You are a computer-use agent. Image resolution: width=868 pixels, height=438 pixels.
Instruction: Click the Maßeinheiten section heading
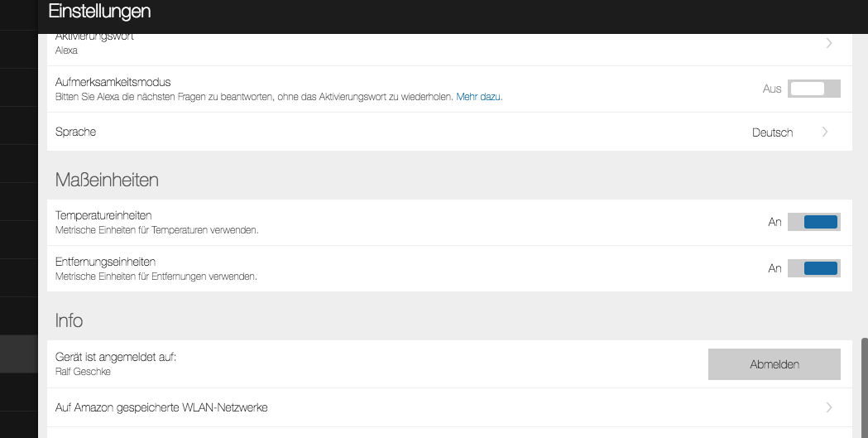coord(107,180)
